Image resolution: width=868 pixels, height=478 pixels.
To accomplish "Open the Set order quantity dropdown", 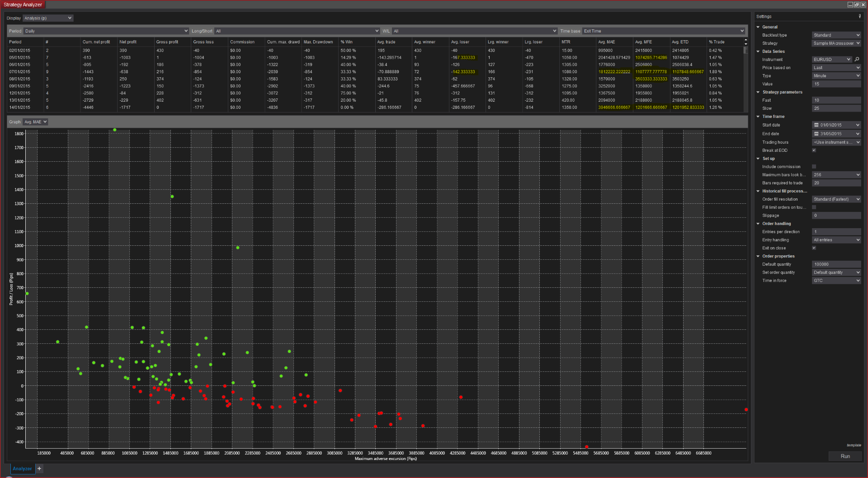I will tap(836, 272).
